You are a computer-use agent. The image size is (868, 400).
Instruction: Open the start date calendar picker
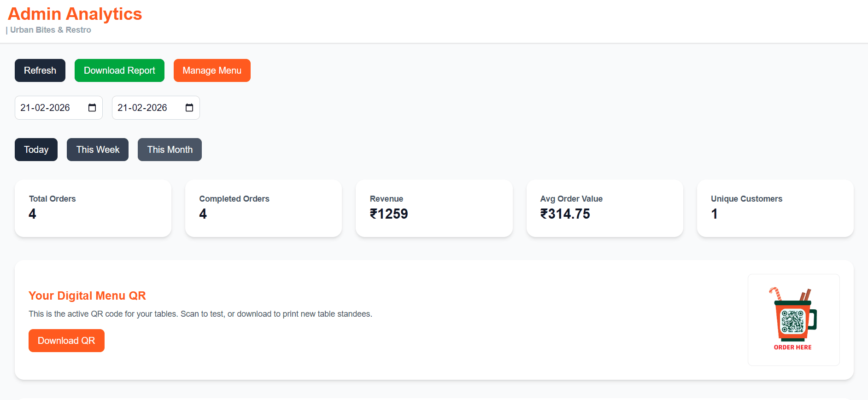[93, 107]
